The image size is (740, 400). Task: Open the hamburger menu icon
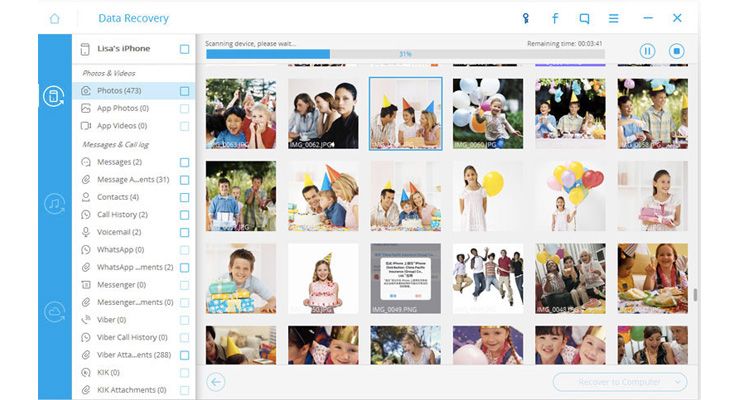613,18
